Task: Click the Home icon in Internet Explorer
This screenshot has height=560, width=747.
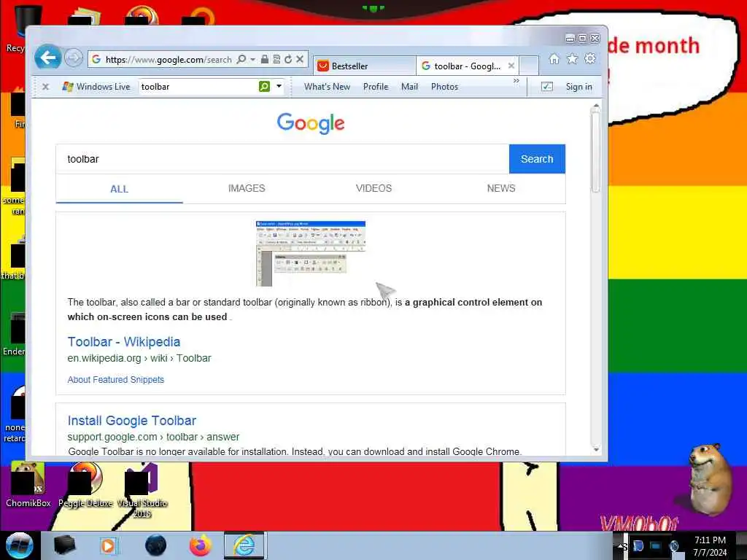Action: 554,58
